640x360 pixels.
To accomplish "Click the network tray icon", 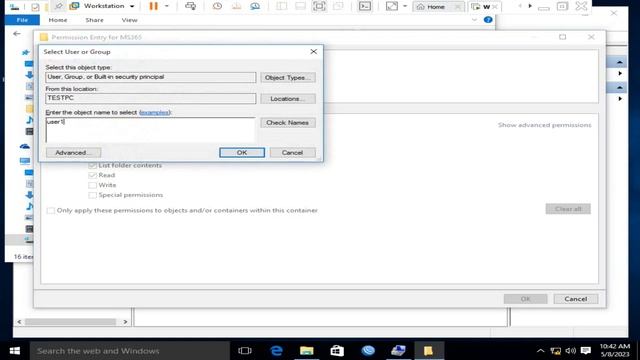I will (556, 351).
